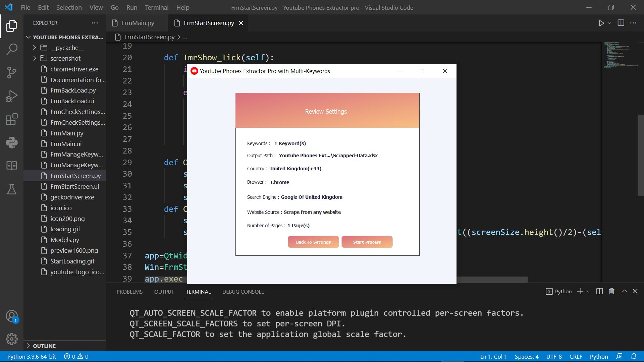Close the FrmStartScreen.py editor tab

[x=241, y=23]
